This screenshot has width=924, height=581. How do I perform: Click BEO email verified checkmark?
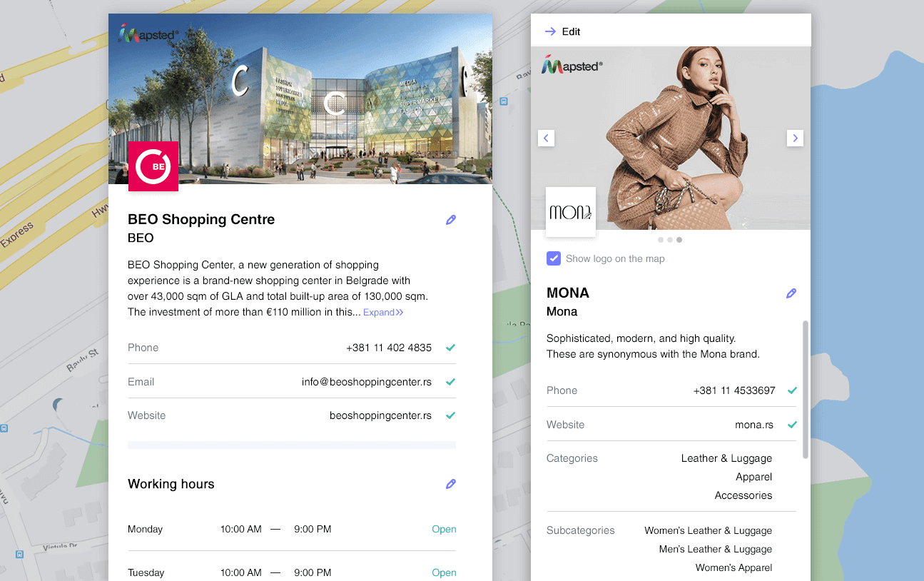point(450,382)
